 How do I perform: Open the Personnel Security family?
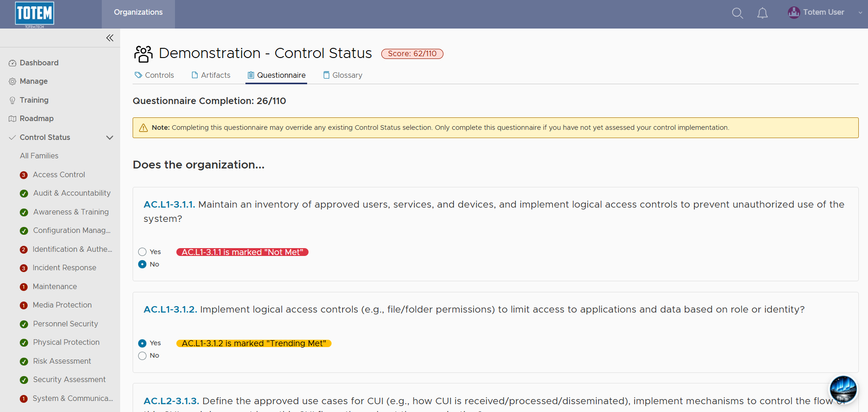(65, 324)
